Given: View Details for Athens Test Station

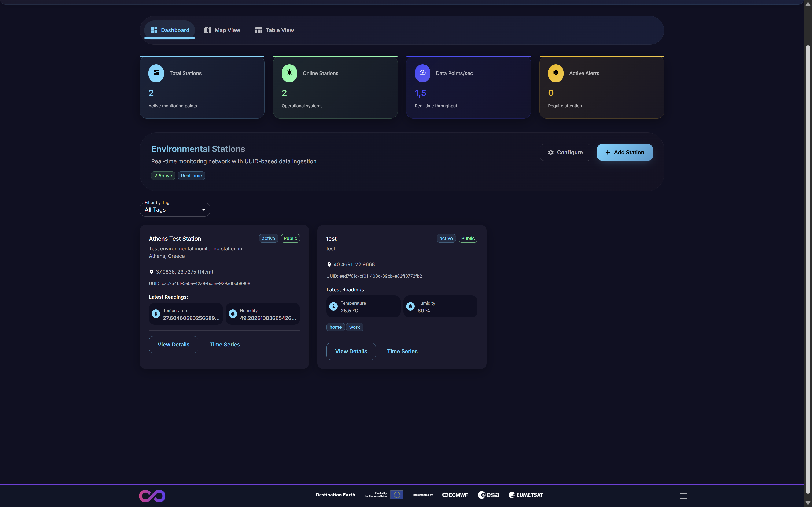Looking at the screenshot, I should [x=173, y=344].
